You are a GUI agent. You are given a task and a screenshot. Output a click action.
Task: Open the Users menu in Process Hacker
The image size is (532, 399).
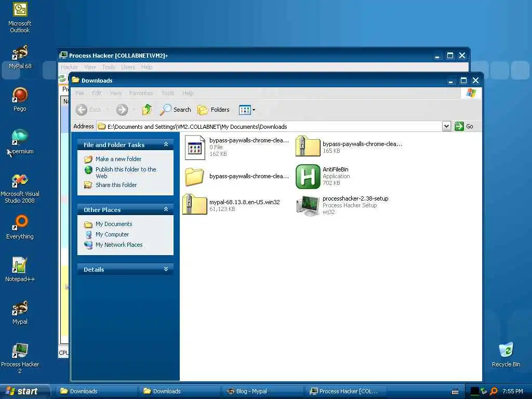(x=128, y=67)
